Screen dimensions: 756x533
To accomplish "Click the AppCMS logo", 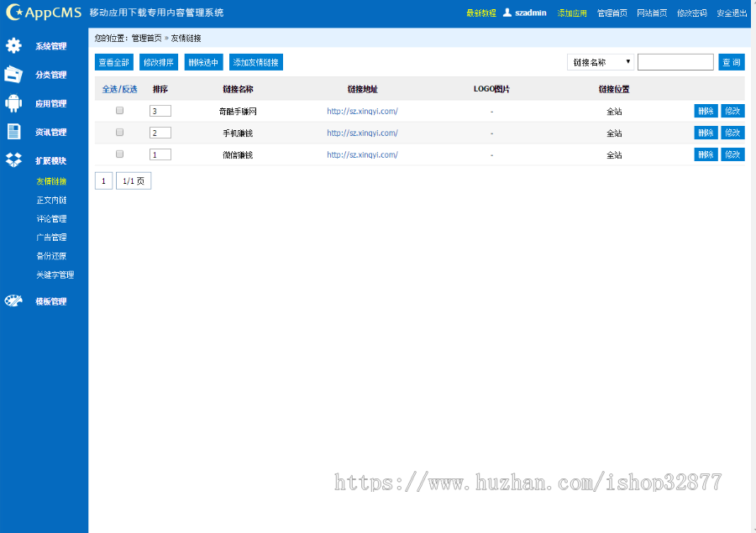I will [x=44, y=12].
